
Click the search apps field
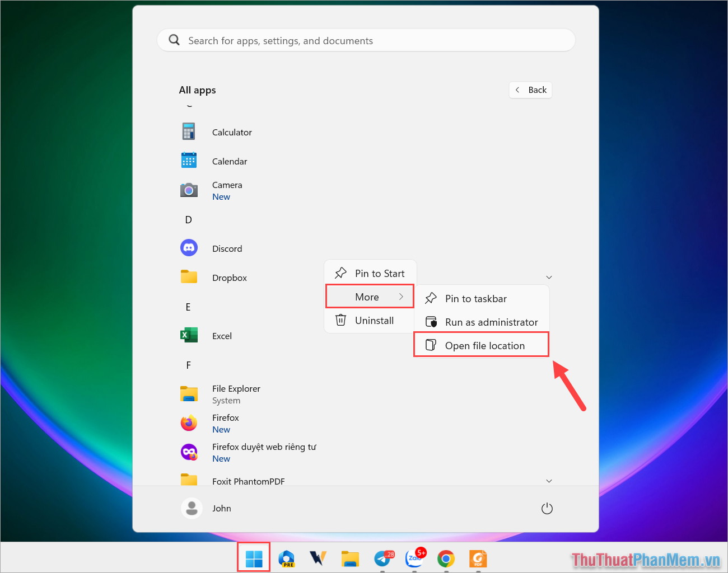coord(365,40)
